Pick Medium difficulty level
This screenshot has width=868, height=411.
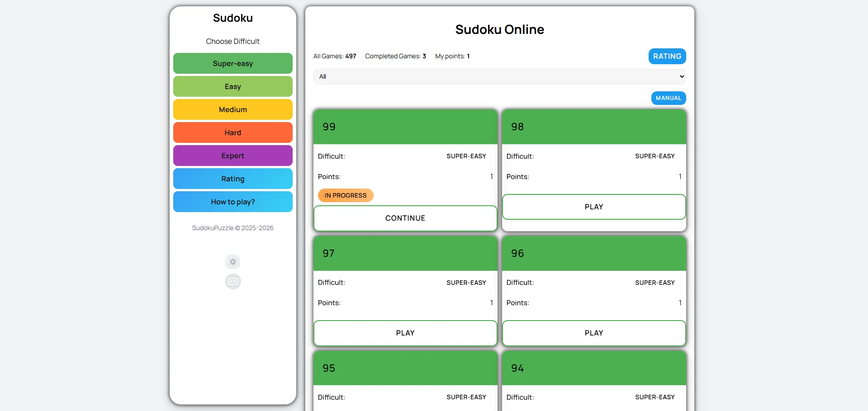tap(232, 109)
